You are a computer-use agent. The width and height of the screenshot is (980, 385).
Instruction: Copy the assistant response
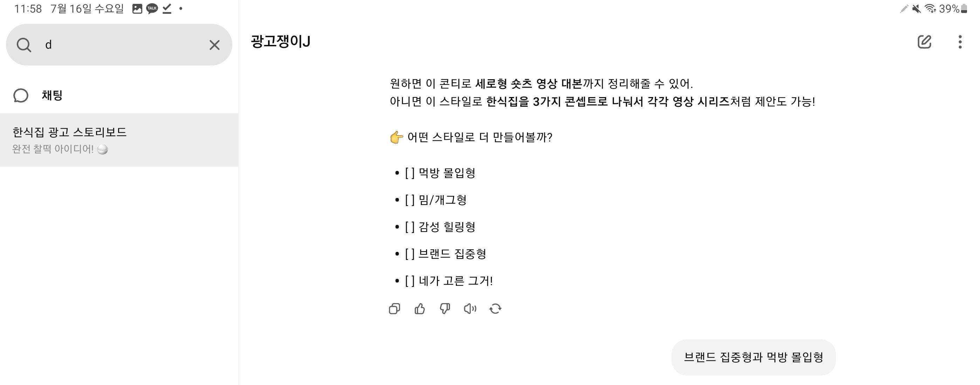(395, 309)
